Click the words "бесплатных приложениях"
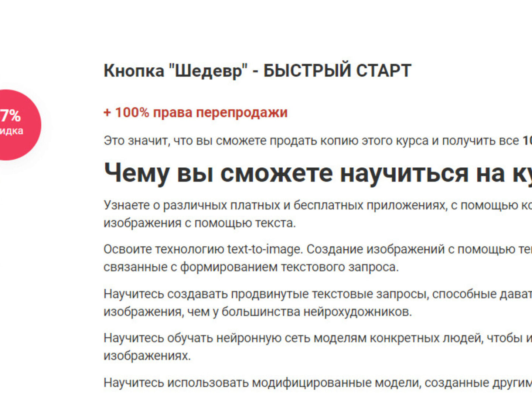Screen dimensions: 532x399 coord(369,205)
